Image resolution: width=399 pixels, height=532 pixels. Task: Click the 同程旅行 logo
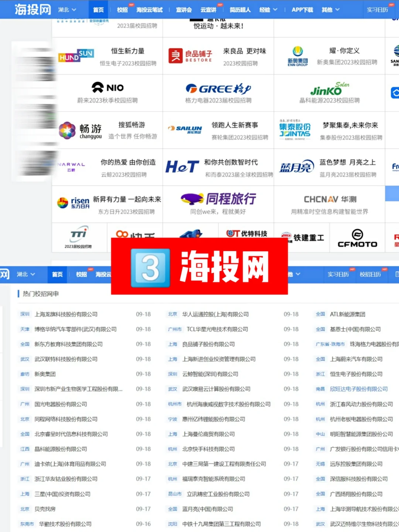218,199
